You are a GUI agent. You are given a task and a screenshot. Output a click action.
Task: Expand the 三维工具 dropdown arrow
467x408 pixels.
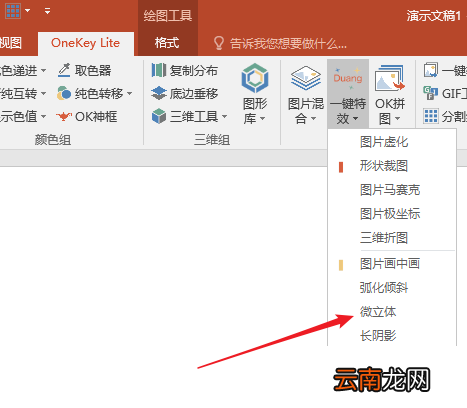pos(224,117)
